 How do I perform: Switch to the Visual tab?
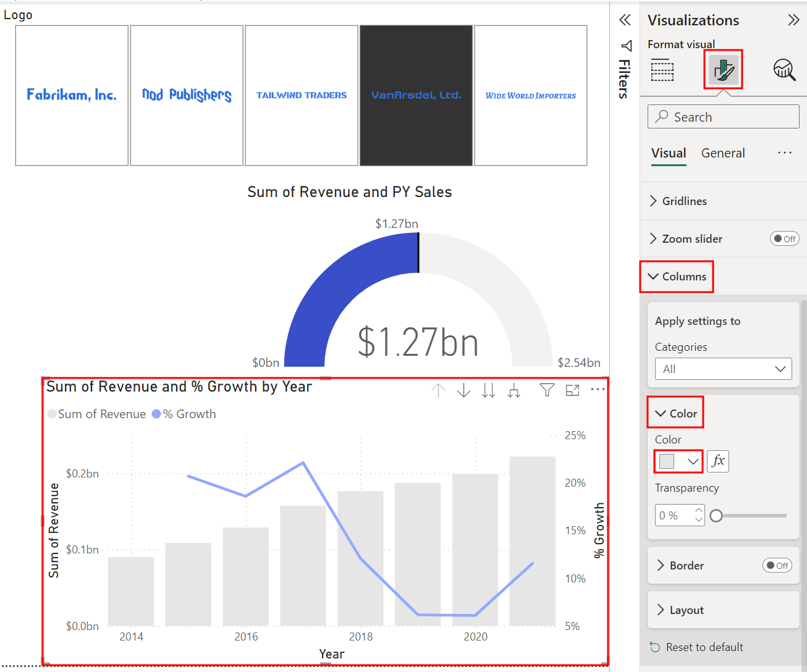click(669, 153)
